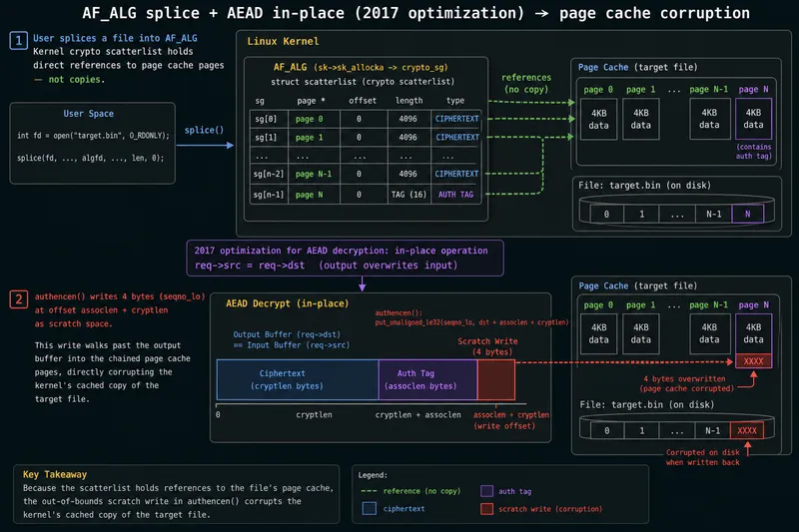
Task: Click the ciphertext blue legend swatch
Action: click(369, 508)
